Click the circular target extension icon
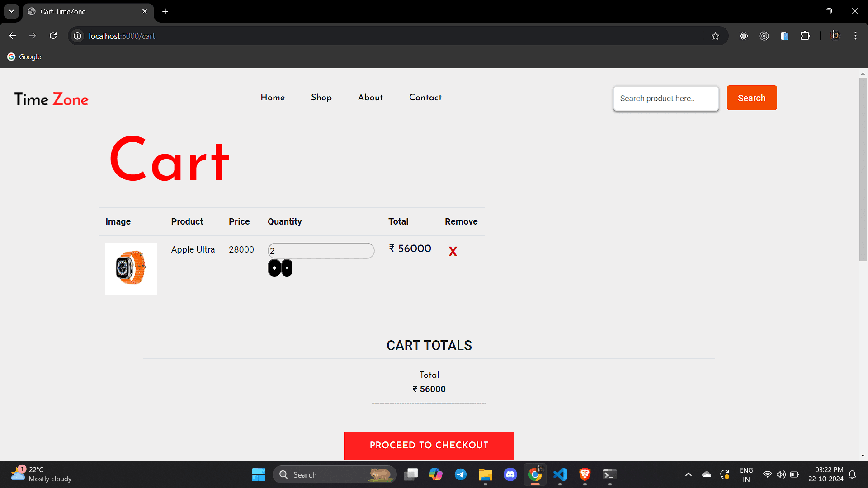The height and width of the screenshot is (488, 868). [764, 36]
